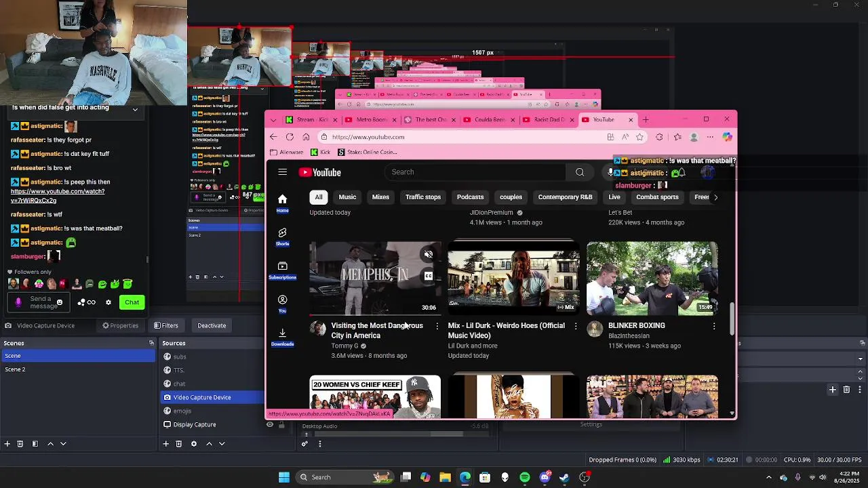Viewport: 868px width, 488px height.
Task: Open YouTube Shorts in sidebar
Action: [x=283, y=237]
